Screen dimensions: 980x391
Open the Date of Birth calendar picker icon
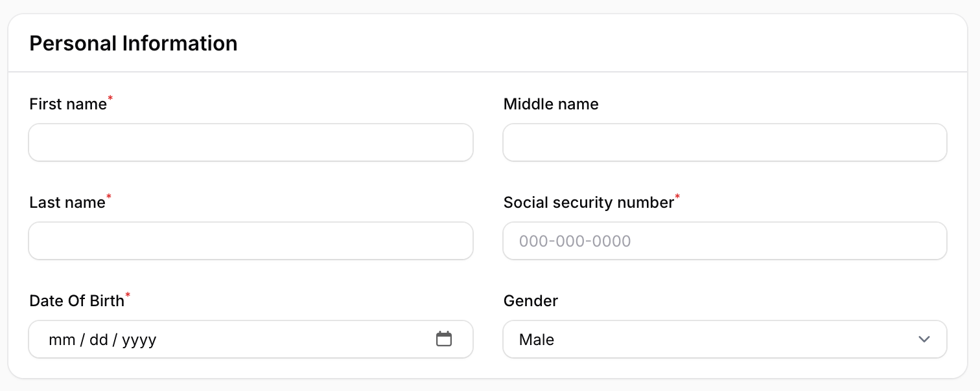pos(444,339)
